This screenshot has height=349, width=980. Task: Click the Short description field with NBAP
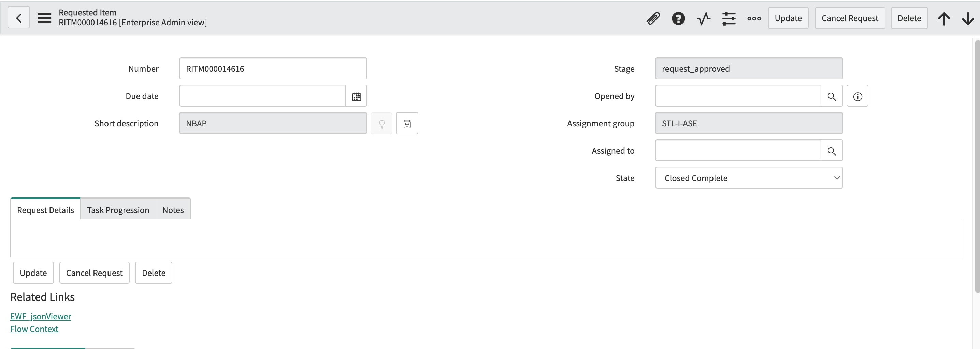click(x=273, y=123)
